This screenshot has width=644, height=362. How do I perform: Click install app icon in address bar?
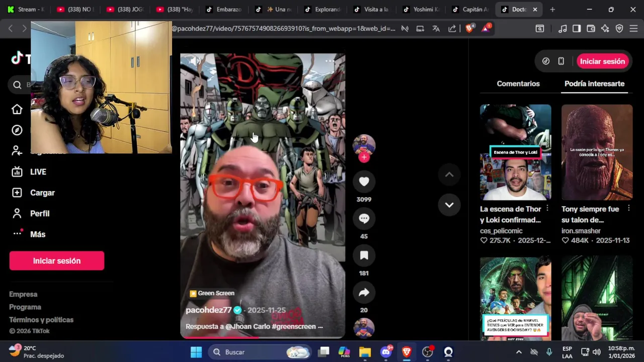[420, 29]
